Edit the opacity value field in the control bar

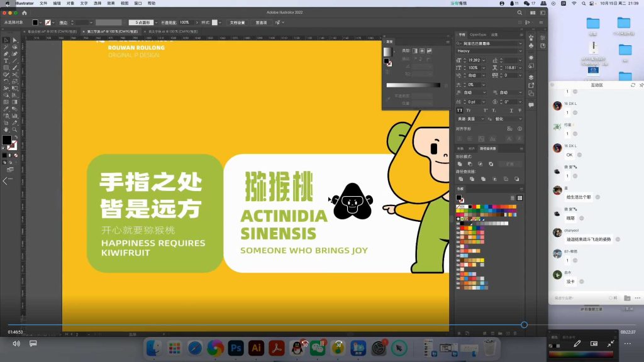click(x=184, y=23)
